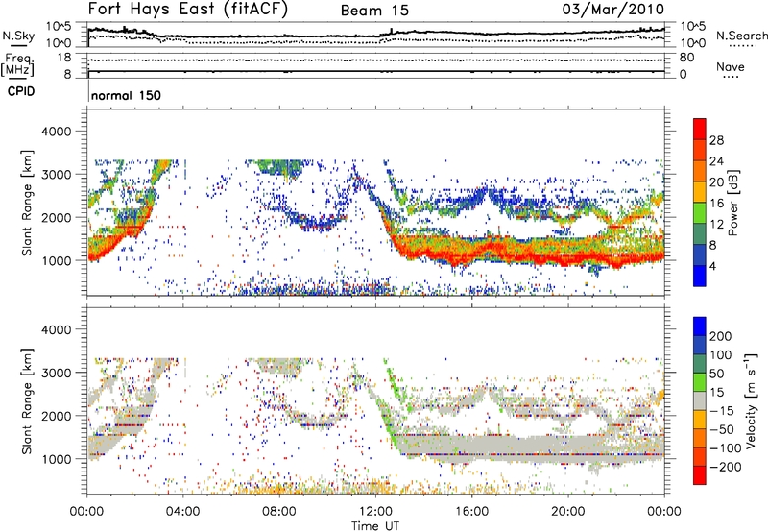Image resolution: width=768 pixels, height=532 pixels.
Task: Click the date '03/Mar/2010'
Action: coord(613,10)
